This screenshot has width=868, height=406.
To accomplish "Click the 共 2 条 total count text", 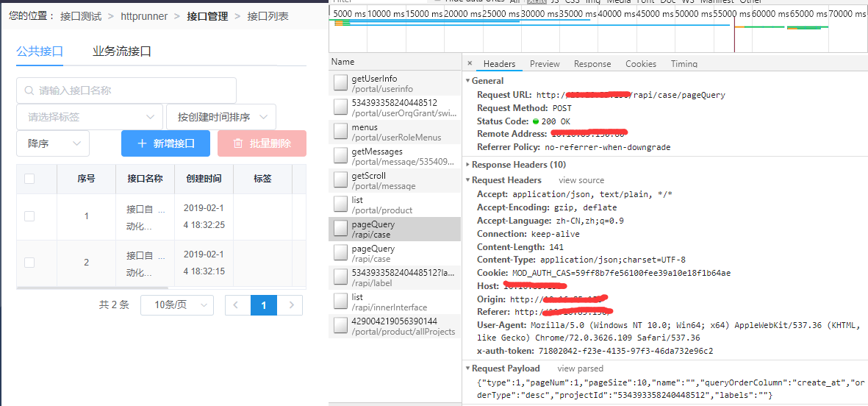I will click(x=114, y=304).
